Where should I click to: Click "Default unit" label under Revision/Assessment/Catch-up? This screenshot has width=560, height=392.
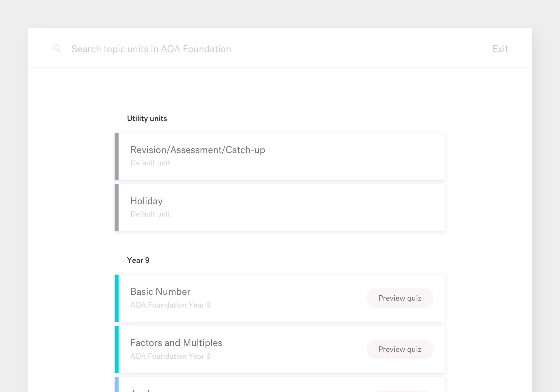click(x=150, y=163)
